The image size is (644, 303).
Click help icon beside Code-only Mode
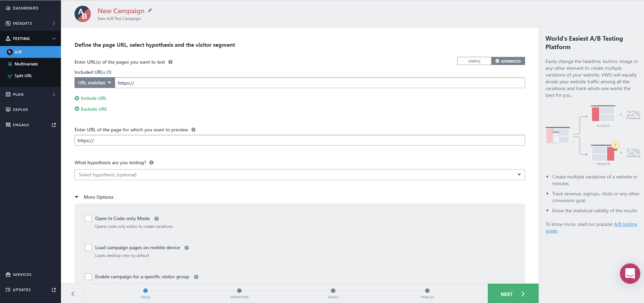157,218
